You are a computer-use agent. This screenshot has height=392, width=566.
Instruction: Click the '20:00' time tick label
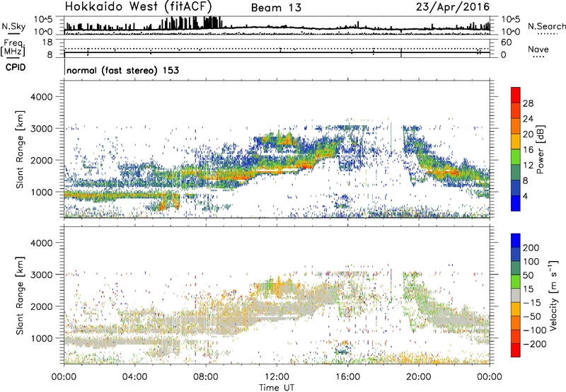419,377
